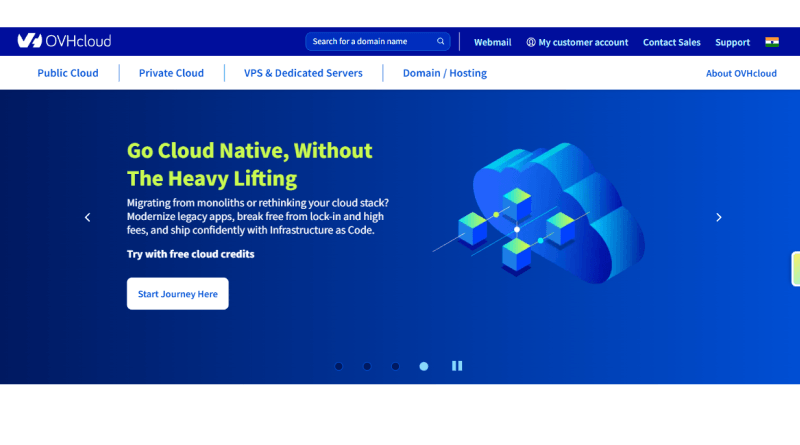
Task: Open the India flag country selector
Action: 772,42
